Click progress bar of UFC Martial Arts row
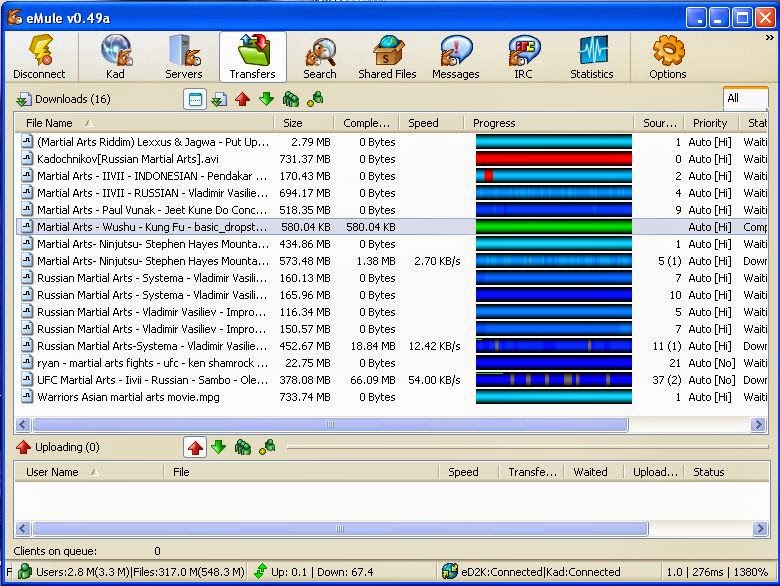This screenshot has height=586, width=780. (554, 380)
